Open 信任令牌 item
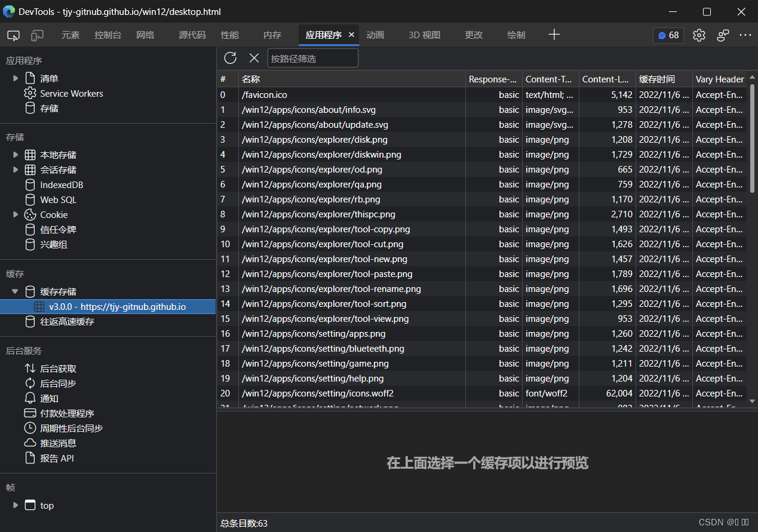Image resolution: width=758 pixels, height=532 pixels. coord(58,230)
